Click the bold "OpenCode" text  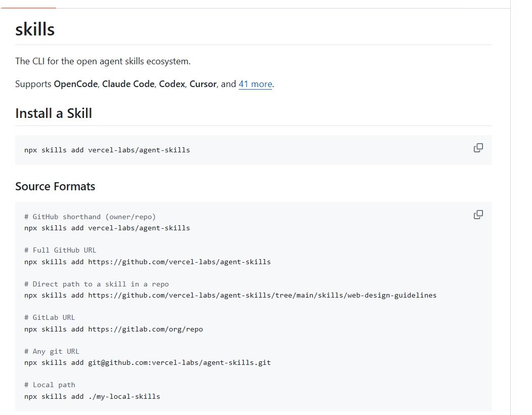pos(76,84)
